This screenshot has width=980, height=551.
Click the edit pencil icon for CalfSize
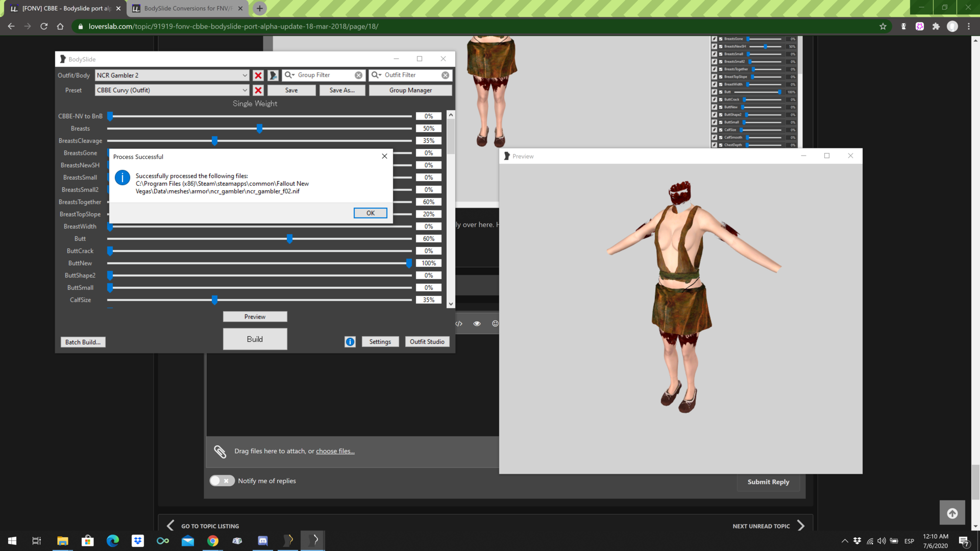tap(715, 130)
